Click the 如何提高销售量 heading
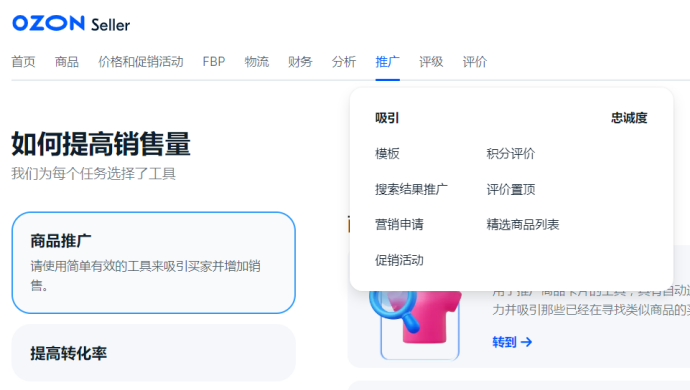 coord(101,144)
